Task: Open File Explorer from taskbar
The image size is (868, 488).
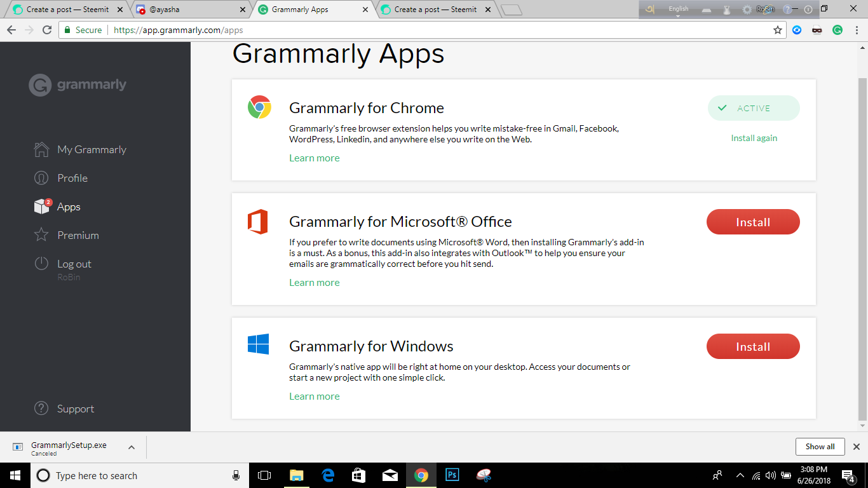Action: pos(296,475)
